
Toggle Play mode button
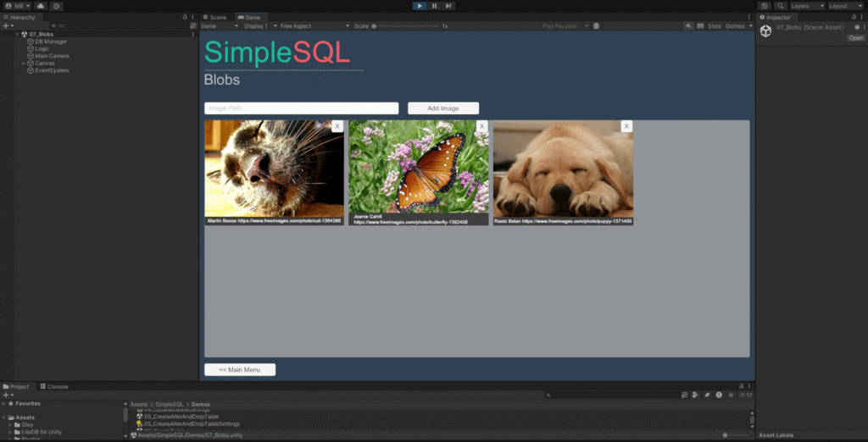pyautogui.click(x=420, y=6)
